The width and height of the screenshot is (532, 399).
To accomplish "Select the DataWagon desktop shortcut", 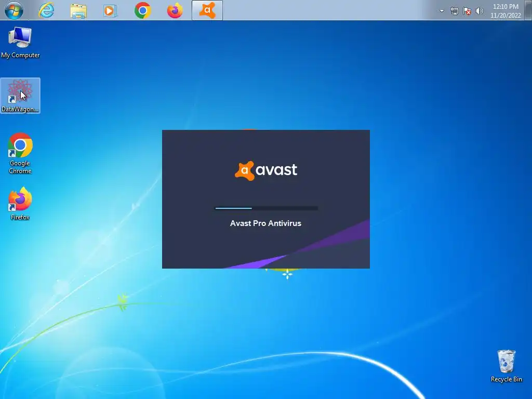I will [20, 96].
